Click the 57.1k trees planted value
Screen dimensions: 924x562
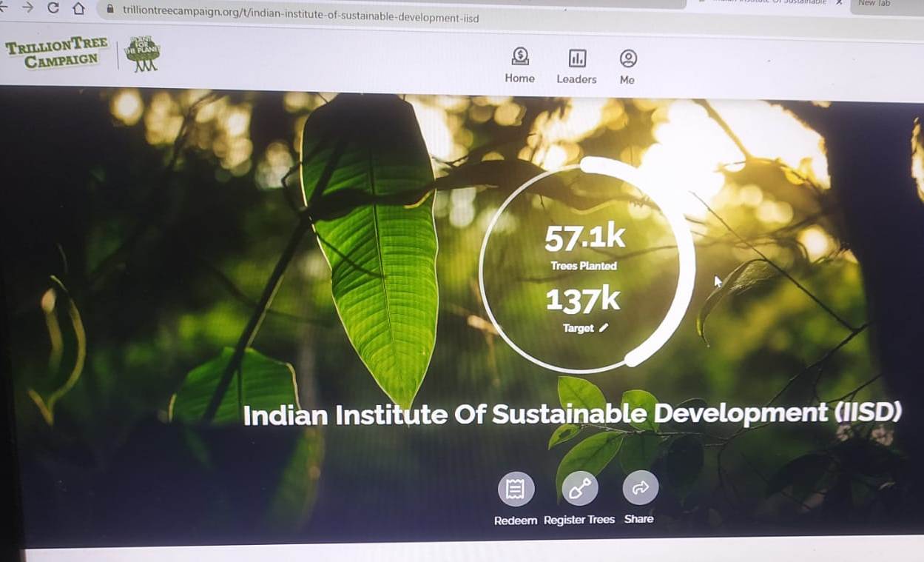click(584, 238)
